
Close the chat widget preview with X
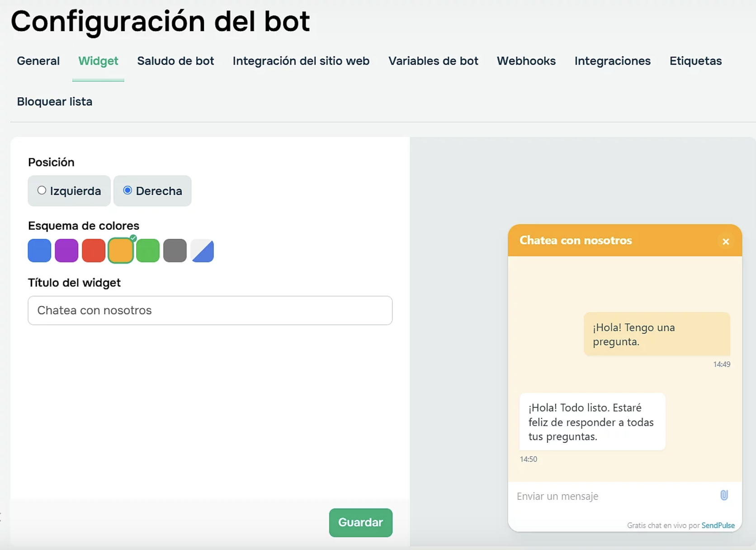726,242
